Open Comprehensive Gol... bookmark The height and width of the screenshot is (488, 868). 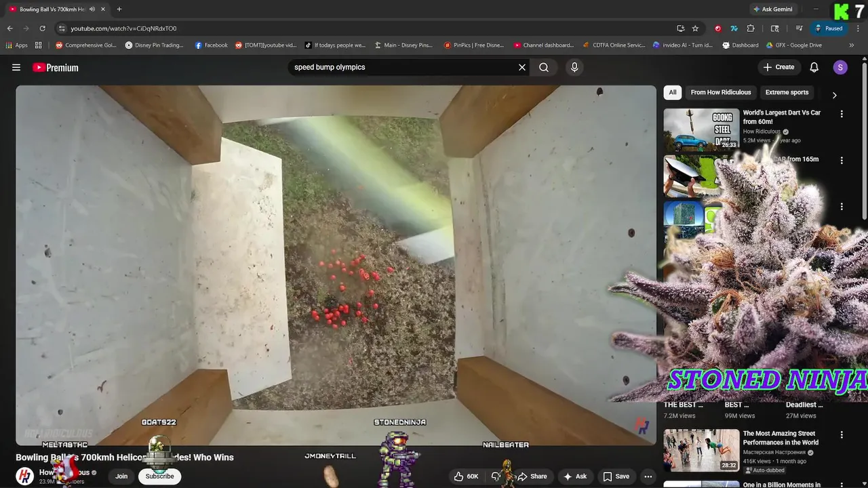coord(86,45)
